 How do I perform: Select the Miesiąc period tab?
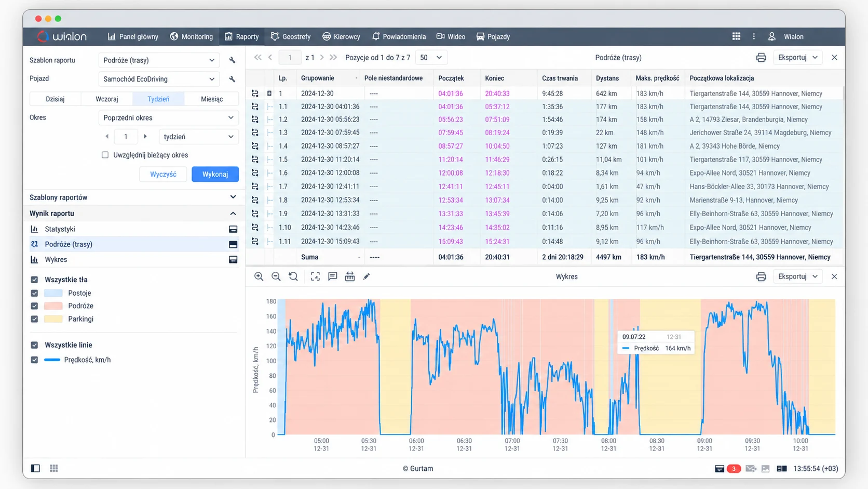point(212,99)
